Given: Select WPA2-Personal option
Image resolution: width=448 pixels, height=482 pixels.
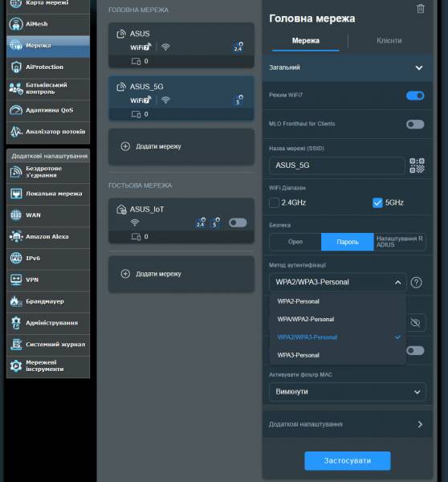Looking at the screenshot, I should [337, 301].
